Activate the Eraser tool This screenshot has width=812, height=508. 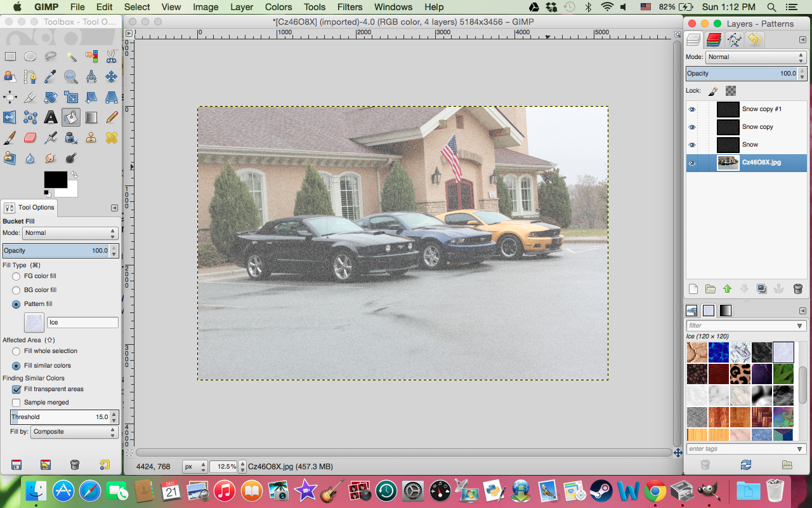[30, 138]
